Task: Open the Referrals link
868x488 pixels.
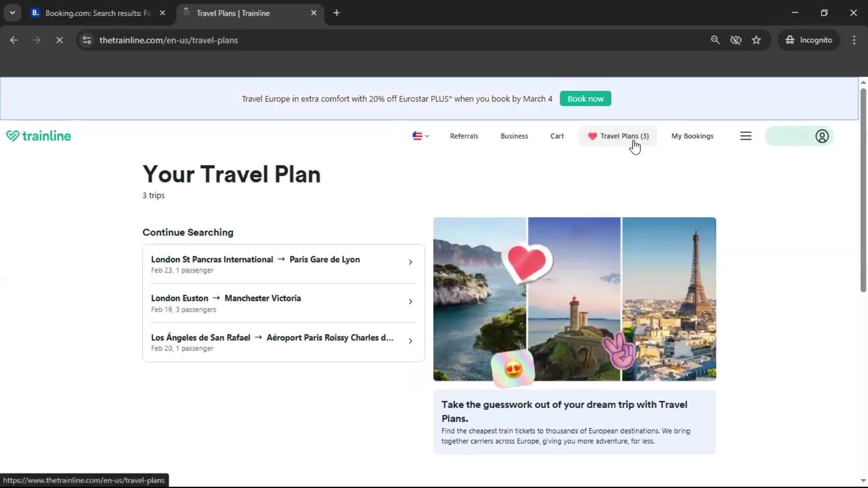Action: click(x=463, y=136)
